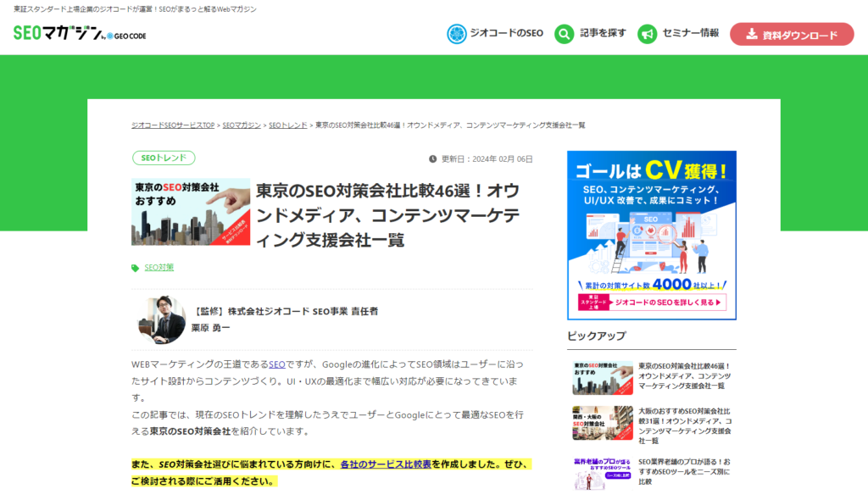Click the ジオコードのSEO globe icon

click(x=457, y=34)
